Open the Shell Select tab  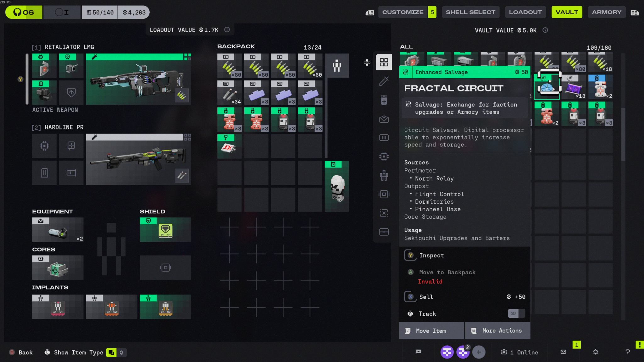[x=470, y=12]
